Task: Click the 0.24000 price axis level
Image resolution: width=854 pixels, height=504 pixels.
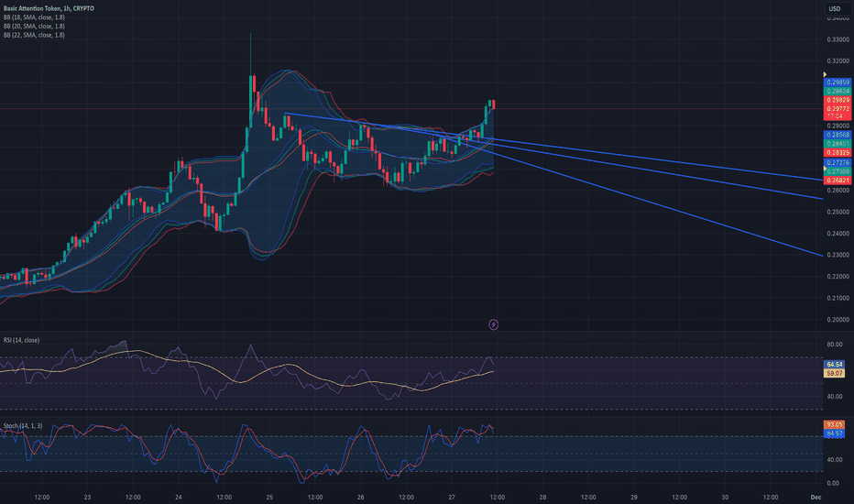Action: pos(838,234)
